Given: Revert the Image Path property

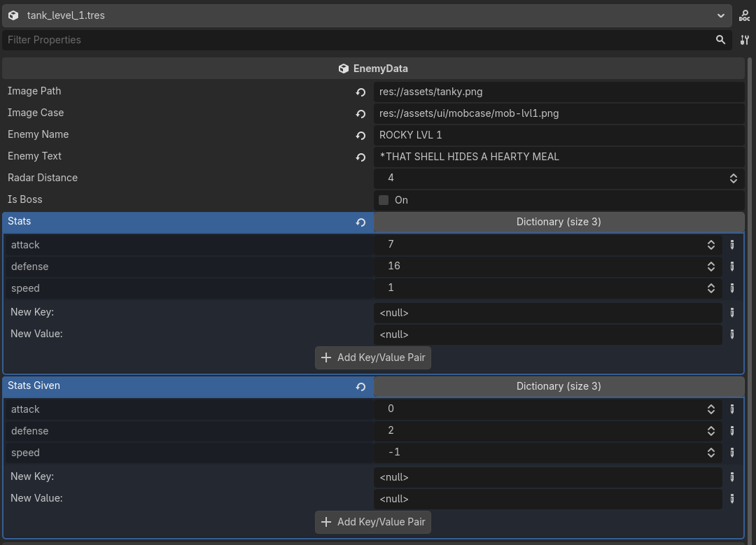Looking at the screenshot, I should tap(360, 92).
